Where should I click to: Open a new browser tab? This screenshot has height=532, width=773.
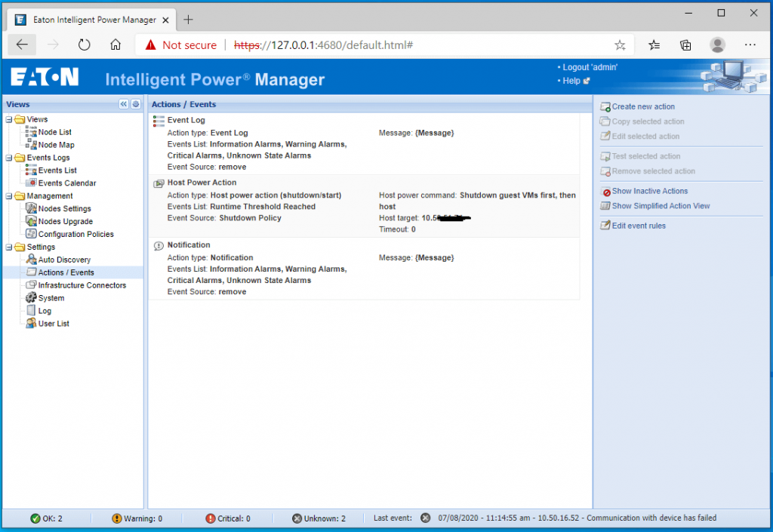point(188,20)
